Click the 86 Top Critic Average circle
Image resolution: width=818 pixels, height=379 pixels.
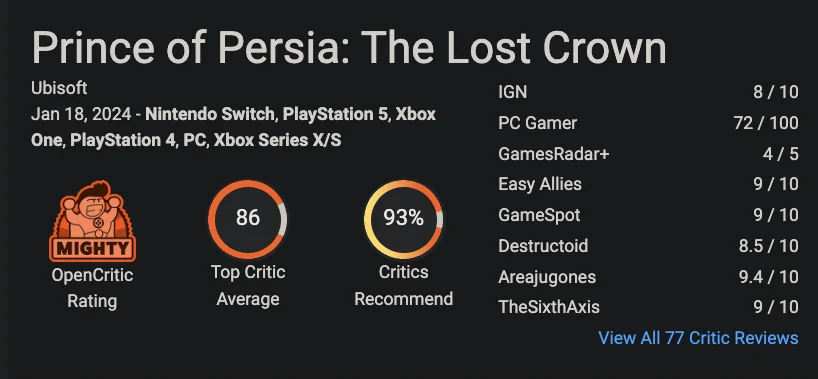point(247,219)
